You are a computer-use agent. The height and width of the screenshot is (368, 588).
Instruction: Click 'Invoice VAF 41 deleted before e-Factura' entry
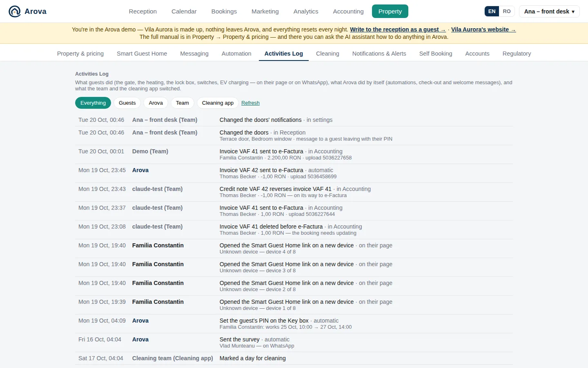click(271, 227)
